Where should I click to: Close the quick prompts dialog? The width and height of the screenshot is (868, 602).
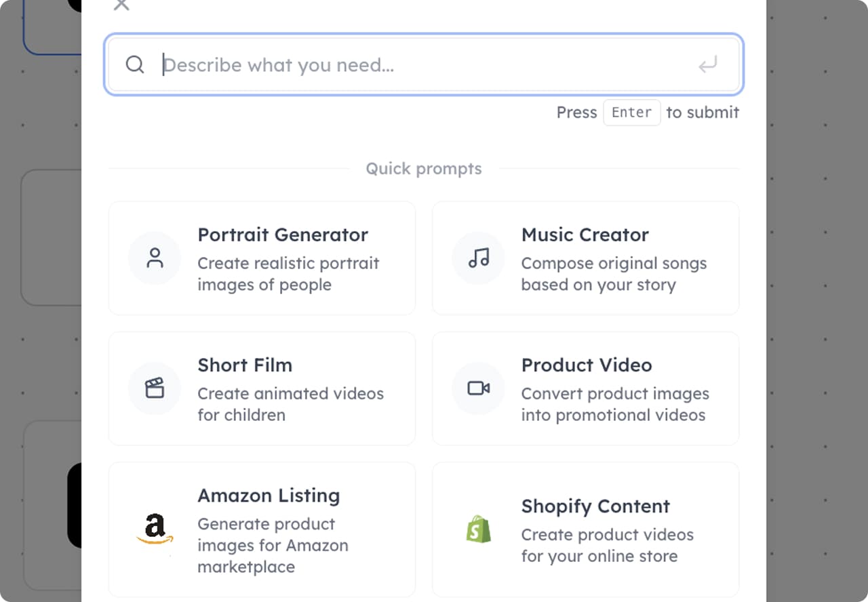(121, 5)
